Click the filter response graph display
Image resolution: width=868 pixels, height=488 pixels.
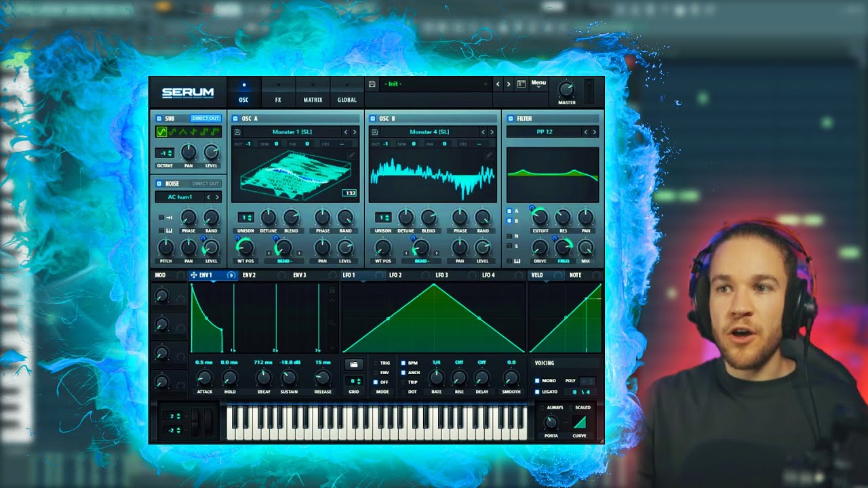[x=553, y=175]
